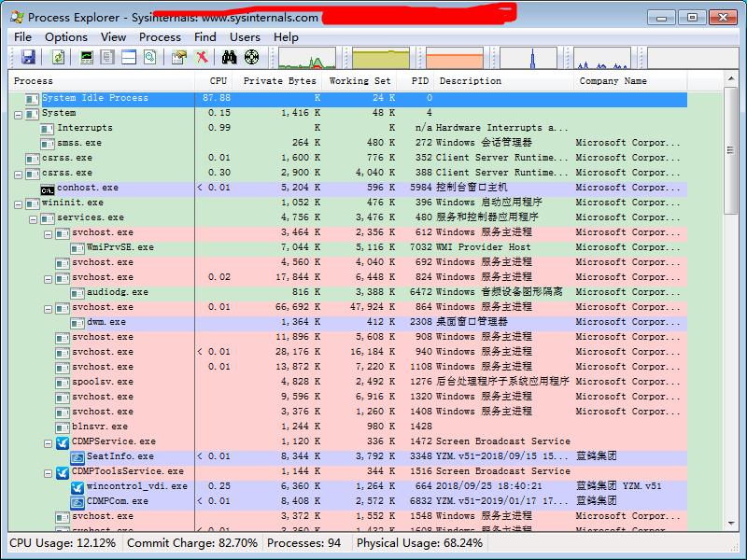This screenshot has height=560, width=747.
Task: Select the conhost.exe process icon
Action: pyautogui.click(x=48, y=189)
